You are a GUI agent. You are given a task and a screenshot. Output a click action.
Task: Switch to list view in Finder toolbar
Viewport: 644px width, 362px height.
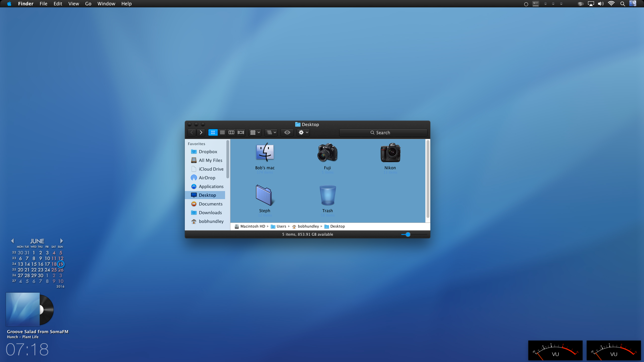(x=222, y=132)
